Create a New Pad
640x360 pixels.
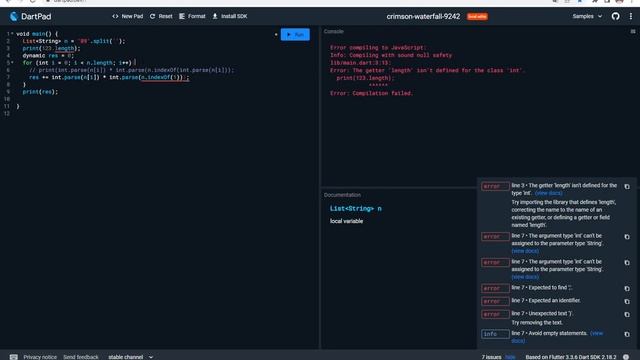[127, 16]
